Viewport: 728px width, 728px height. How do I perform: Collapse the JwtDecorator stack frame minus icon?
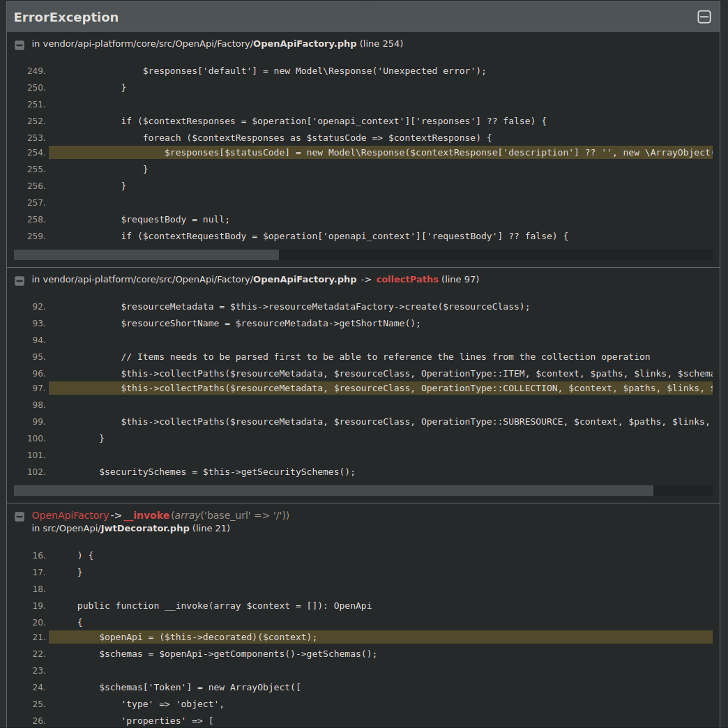coord(19,516)
